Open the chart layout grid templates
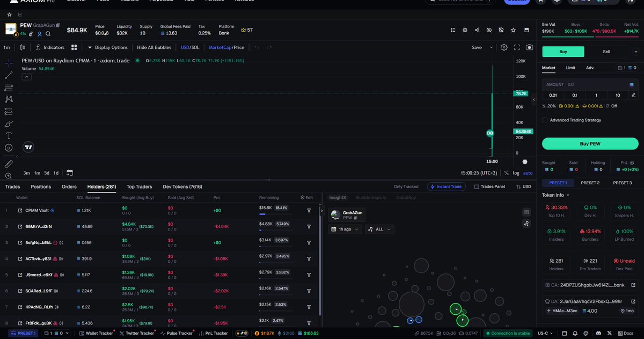 (74, 47)
